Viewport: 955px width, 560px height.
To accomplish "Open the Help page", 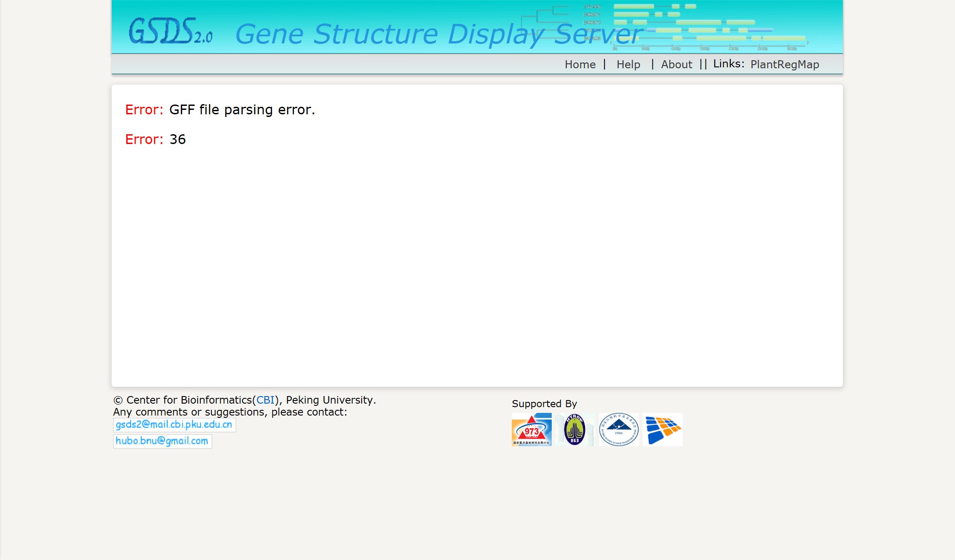I will pos(628,65).
